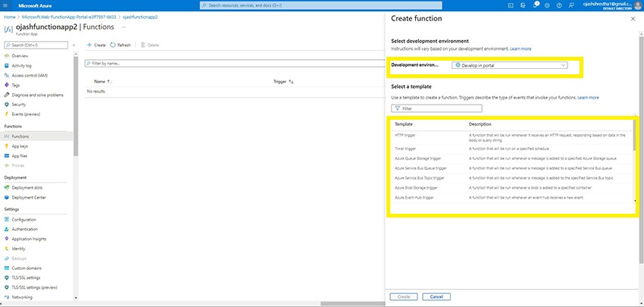Click Refresh in the Functions toolbar
The width and height of the screenshot is (644, 307).
(x=120, y=45)
